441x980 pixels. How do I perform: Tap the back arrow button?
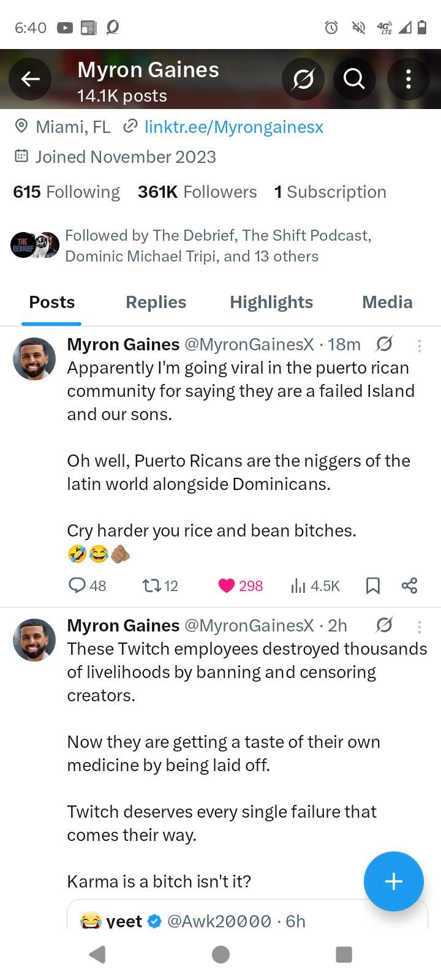click(x=30, y=79)
